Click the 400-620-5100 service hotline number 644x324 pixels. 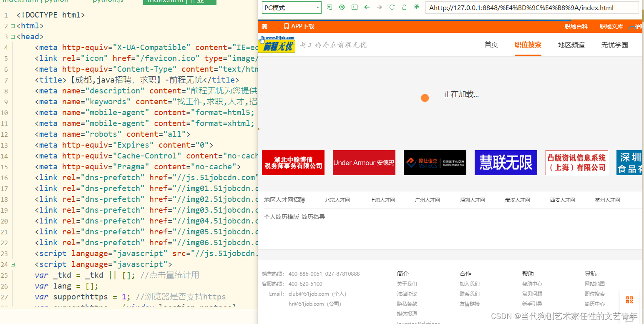point(305,284)
